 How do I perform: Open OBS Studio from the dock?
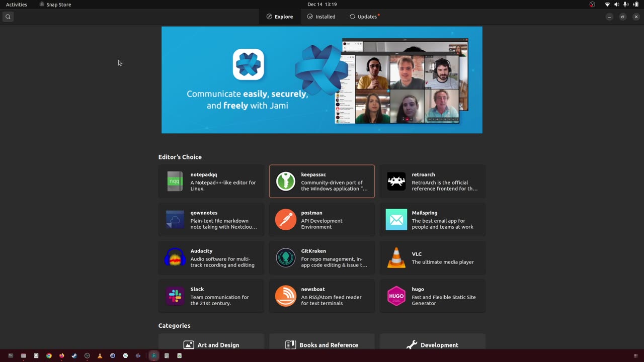point(87,355)
